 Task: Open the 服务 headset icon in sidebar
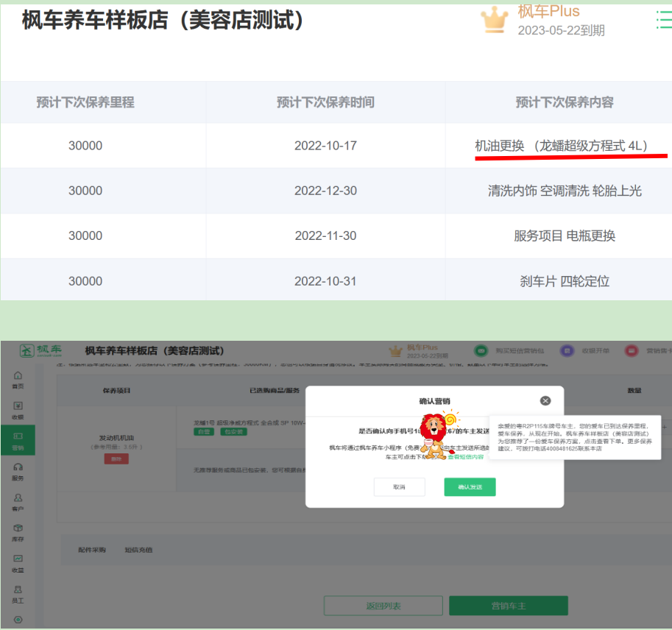tap(18, 472)
